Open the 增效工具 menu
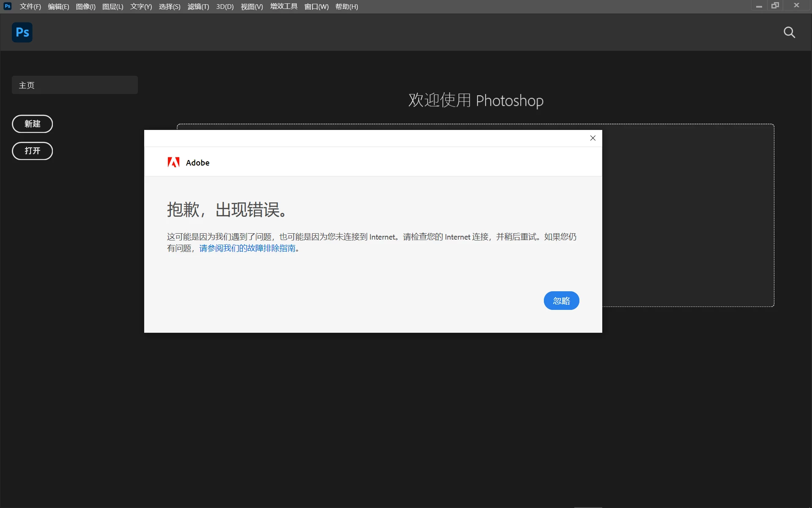Screen dimensions: 812x508 (283, 7)
